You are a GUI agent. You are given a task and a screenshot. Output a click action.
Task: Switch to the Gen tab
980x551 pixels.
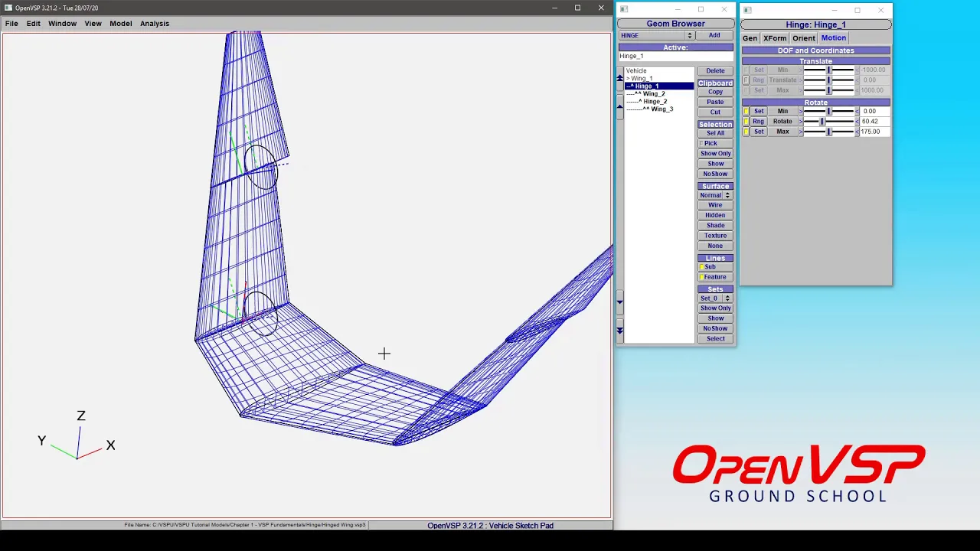(750, 38)
